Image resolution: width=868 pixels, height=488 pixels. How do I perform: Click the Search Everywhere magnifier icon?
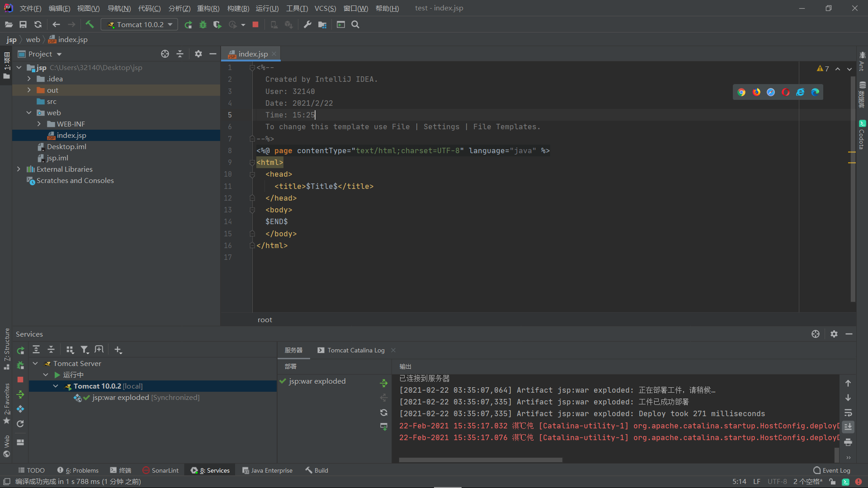pyautogui.click(x=355, y=24)
